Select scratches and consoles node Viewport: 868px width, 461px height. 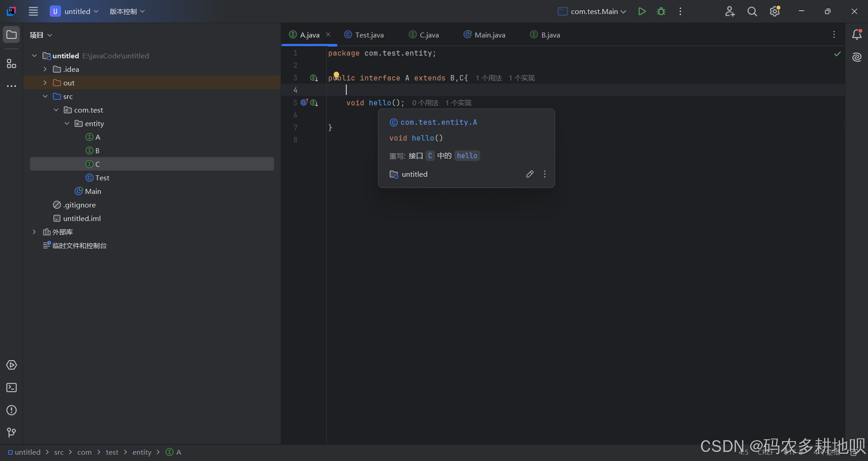pos(152,245)
